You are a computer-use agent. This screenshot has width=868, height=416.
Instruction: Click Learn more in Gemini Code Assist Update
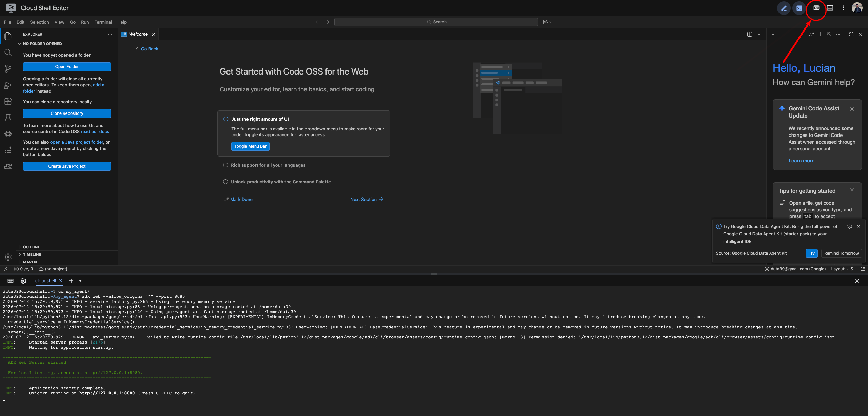[x=801, y=161]
